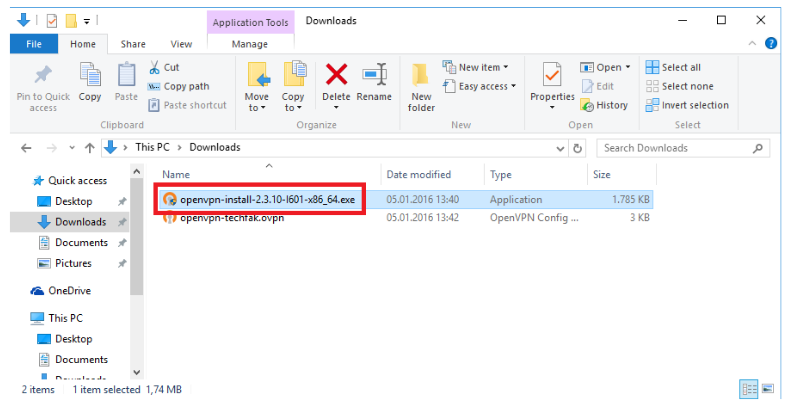This screenshot has width=790, height=413.
Task: Click the Copy ribbon icon
Action: pos(90,75)
